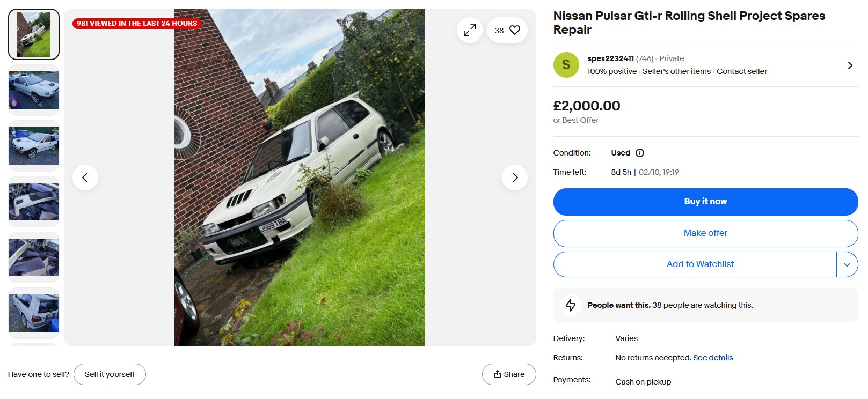Click the Used condition info icon
The height and width of the screenshot is (399, 868).
[x=640, y=153]
